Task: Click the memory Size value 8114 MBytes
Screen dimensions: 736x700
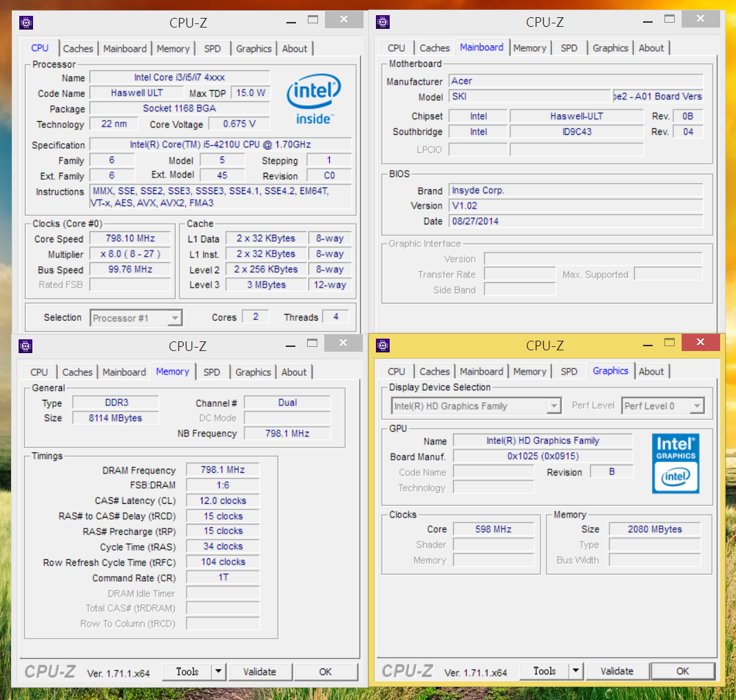Action: [116, 418]
